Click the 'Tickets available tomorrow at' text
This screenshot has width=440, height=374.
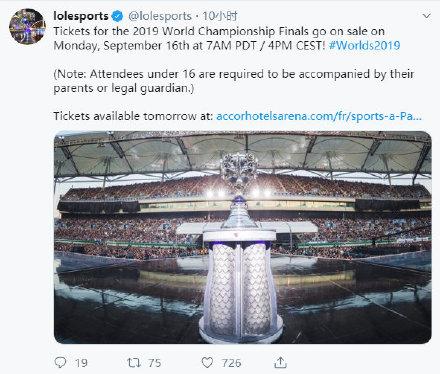(133, 116)
